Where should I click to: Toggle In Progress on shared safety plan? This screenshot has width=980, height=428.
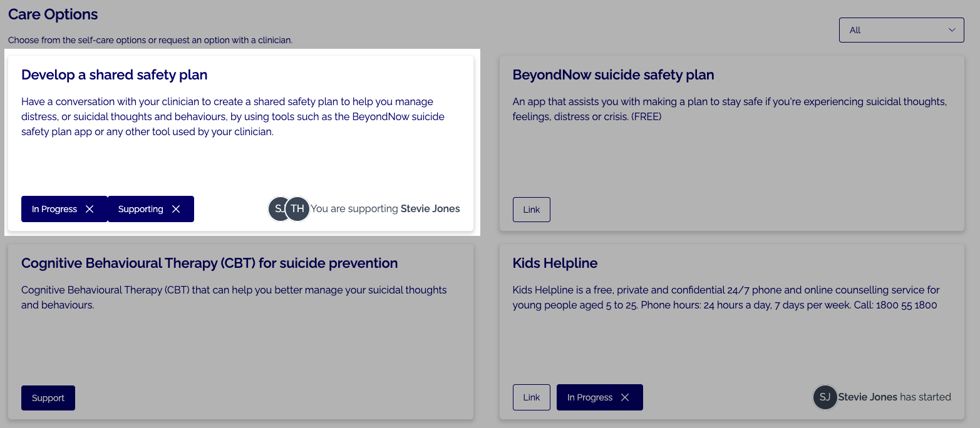[64, 209]
